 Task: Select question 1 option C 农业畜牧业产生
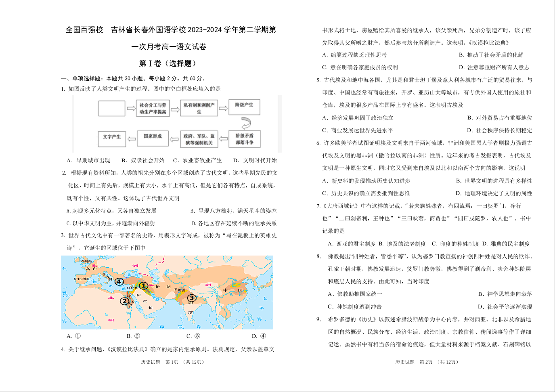[197, 160]
